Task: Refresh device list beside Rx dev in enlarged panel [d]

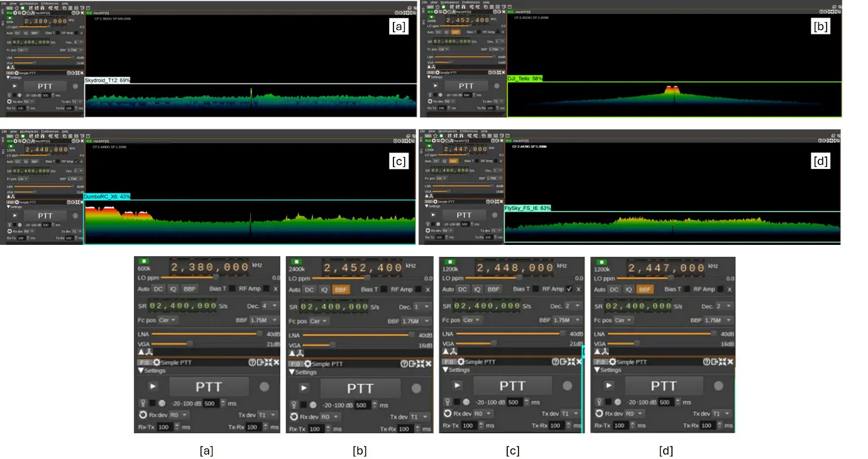Action: point(598,414)
